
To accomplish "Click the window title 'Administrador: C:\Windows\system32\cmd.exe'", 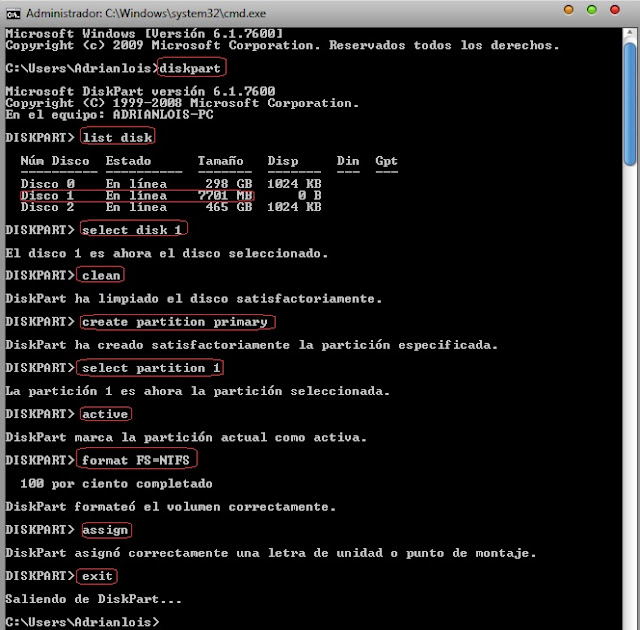I will [x=146, y=13].
